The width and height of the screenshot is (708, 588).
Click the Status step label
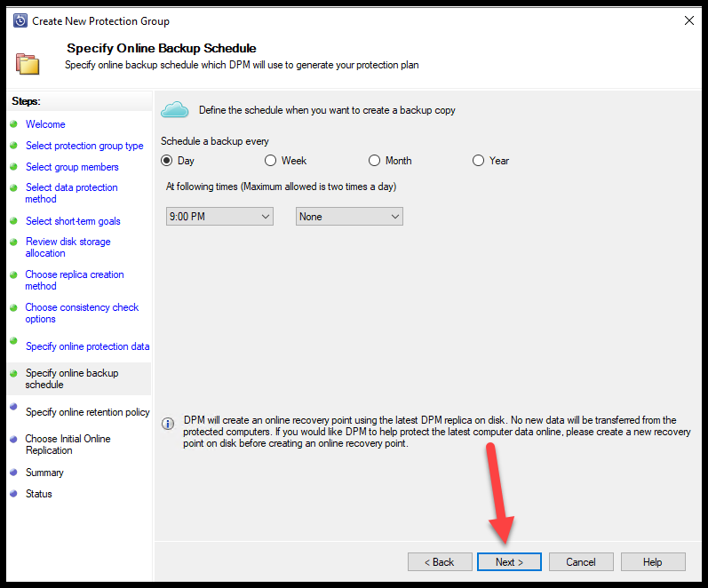click(x=38, y=494)
